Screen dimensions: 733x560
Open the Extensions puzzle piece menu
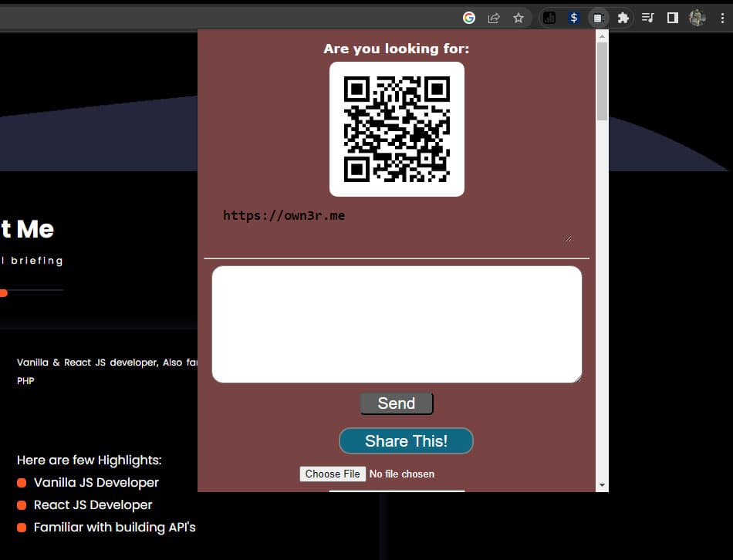pyautogui.click(x=623, y=17)
